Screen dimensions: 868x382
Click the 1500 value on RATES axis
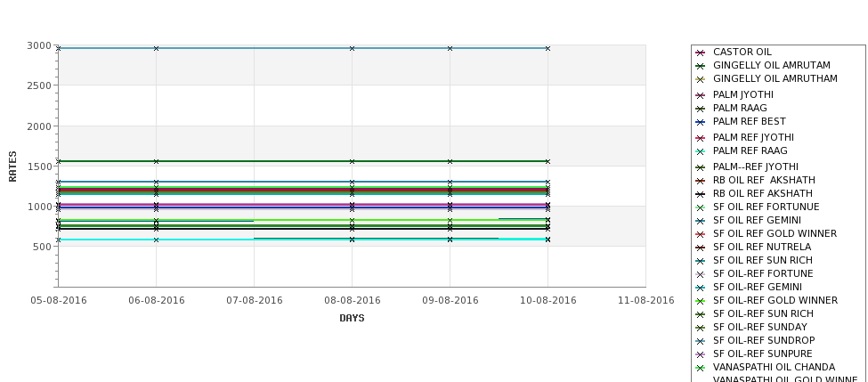tap(39, 167)
